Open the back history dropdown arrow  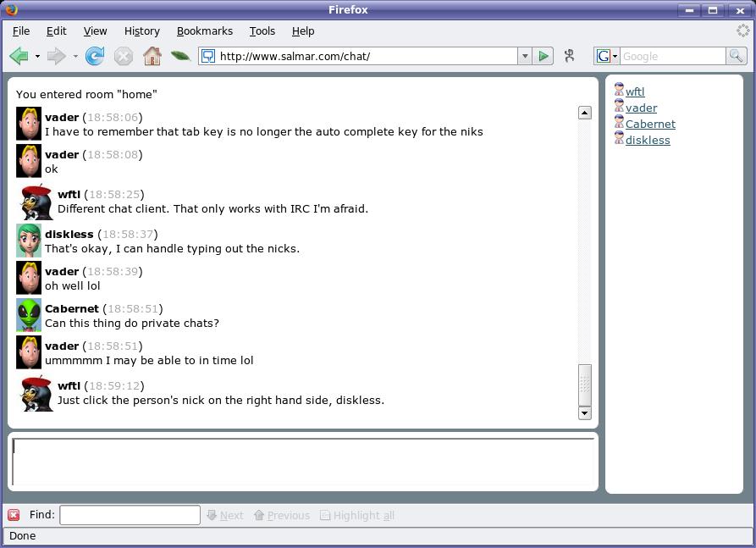coord(37,57)
